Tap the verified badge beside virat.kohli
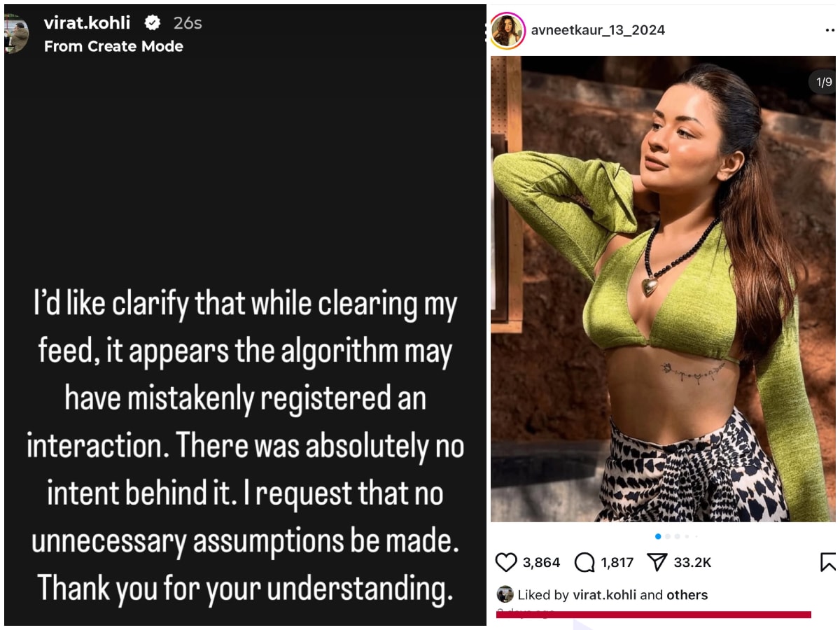 152,23
